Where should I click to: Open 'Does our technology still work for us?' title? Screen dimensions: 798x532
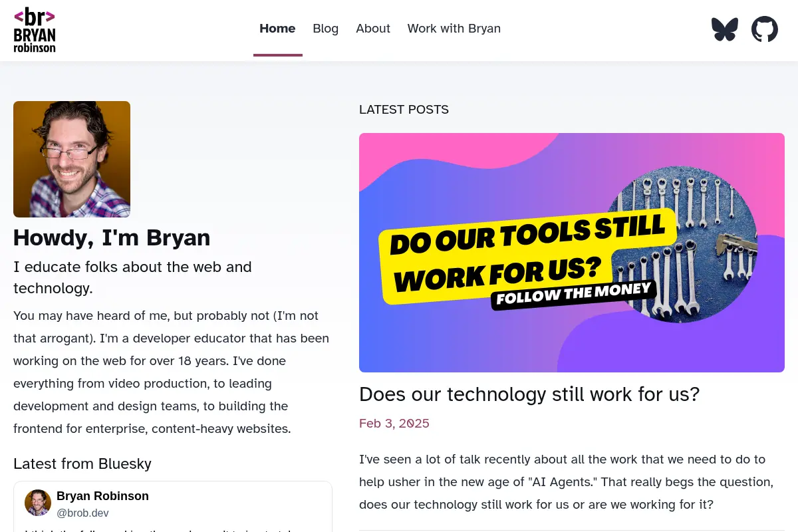coord(529,394)
